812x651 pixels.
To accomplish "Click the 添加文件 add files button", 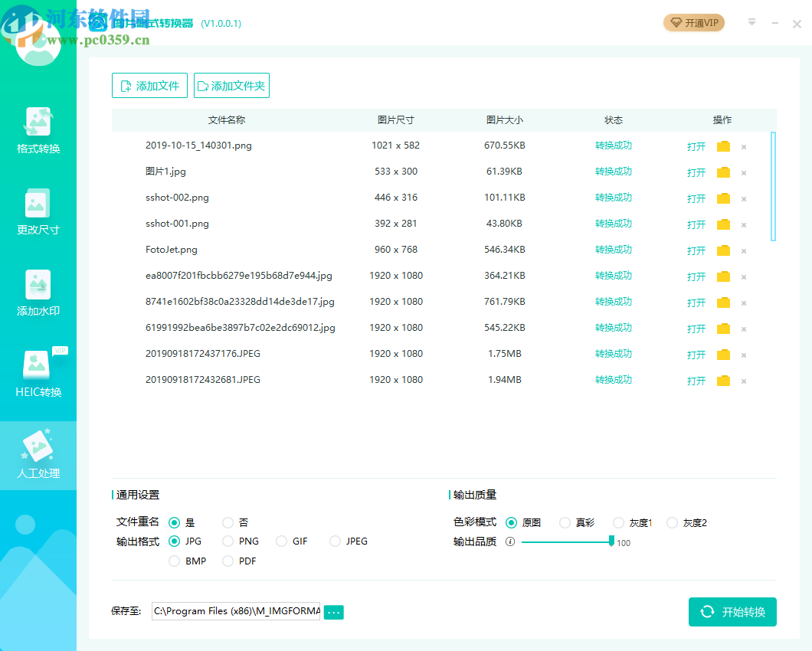I will tap(149, 85).
